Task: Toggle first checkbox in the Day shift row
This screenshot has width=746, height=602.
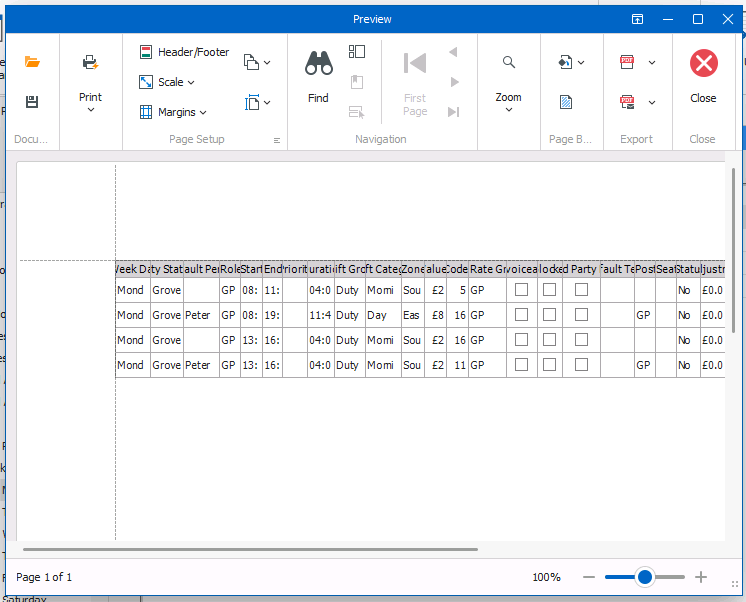Action: pyautogui.click(x=521, y=315)
